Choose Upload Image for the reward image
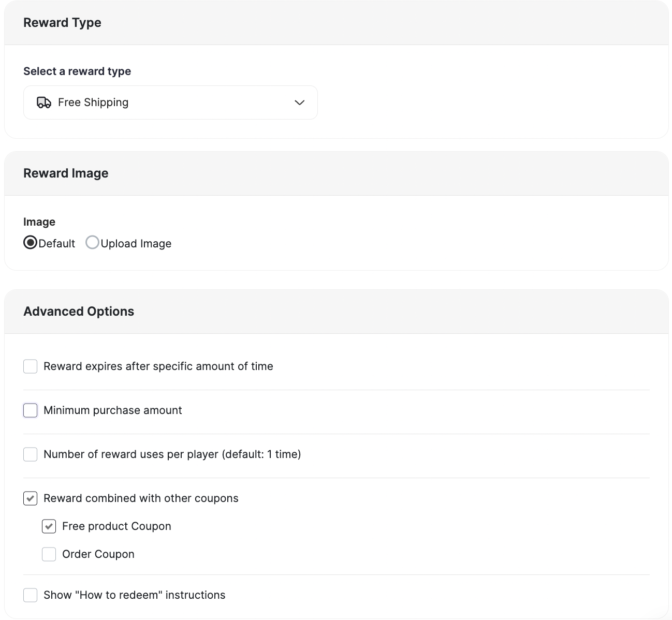Image resolution: width=672 pixels, height=620 pixels. point(92,243)
